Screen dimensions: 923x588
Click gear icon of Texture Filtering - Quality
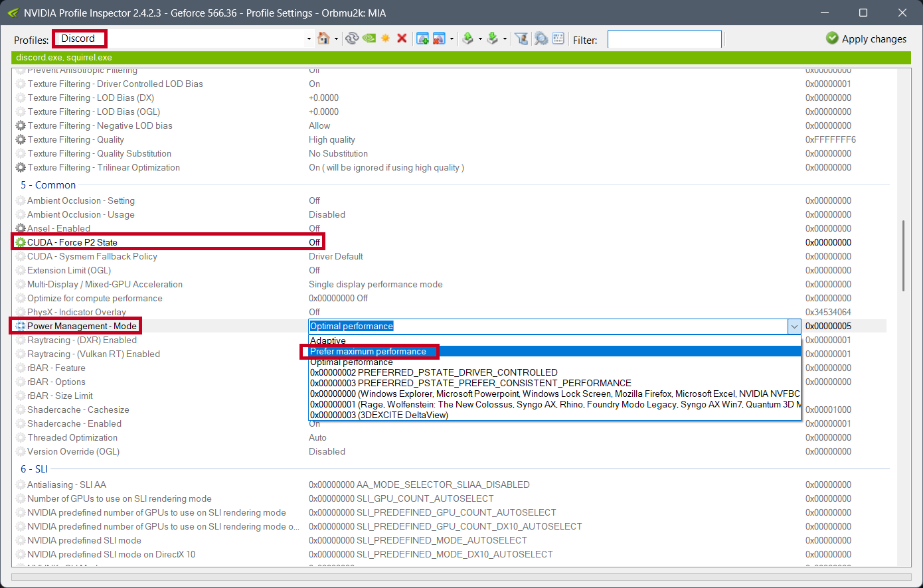21,139
